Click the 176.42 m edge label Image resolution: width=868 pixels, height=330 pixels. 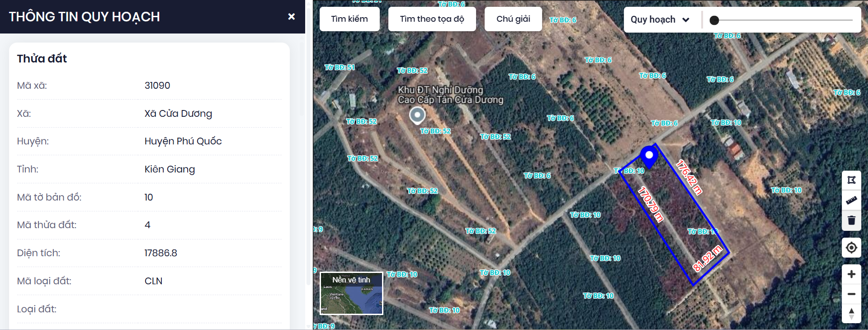point(689,177)
